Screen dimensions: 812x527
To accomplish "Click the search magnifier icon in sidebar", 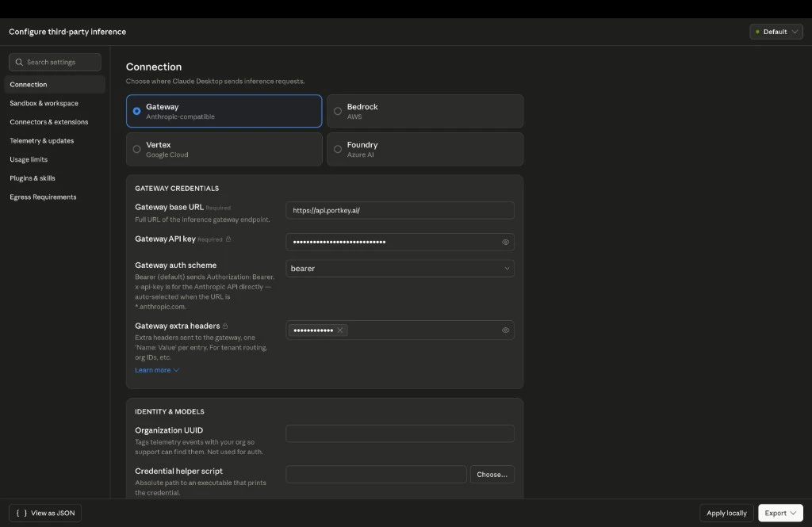I will pyautogui.click(x=19, y=62).
